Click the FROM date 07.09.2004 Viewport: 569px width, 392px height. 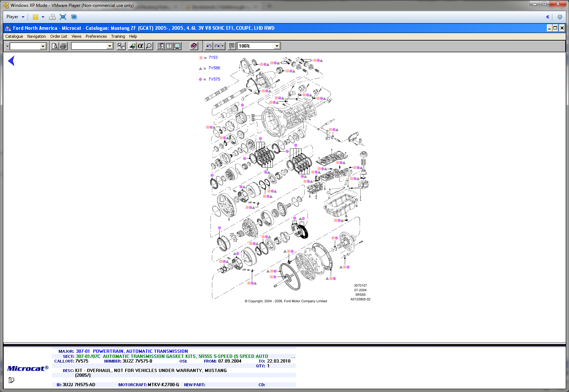click(230, 361)
